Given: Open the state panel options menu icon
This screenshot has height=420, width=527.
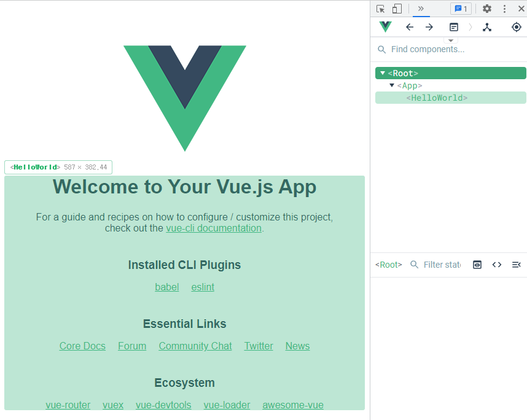Looking at the screenshot, I should point(517,265).
